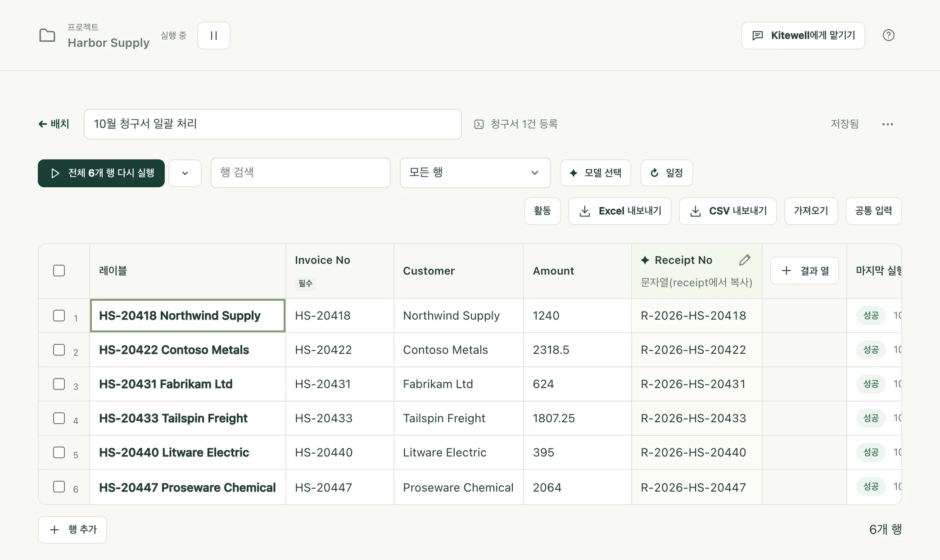Image resolution: width=940 pixels, height=560 pixels.
Task: Check row 5 HS-20440 checkbox
Action: (59, 452)
